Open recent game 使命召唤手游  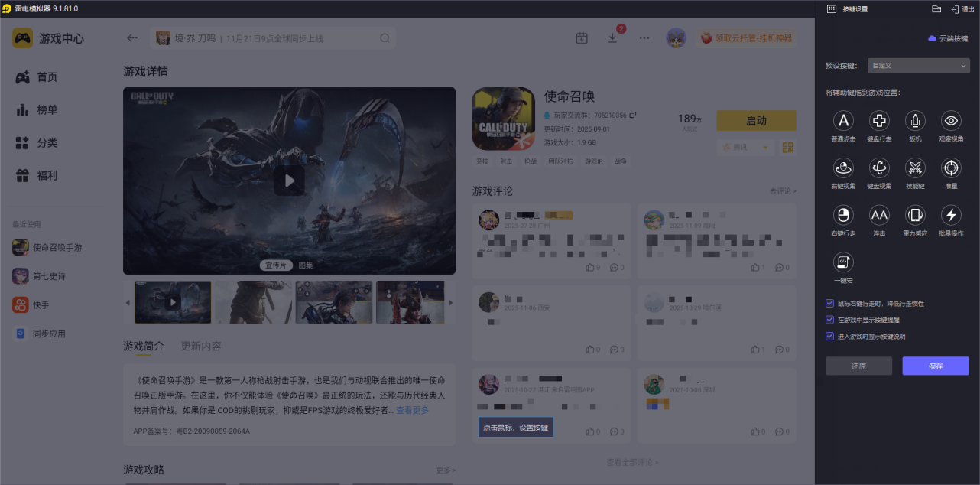coord(47,247)
